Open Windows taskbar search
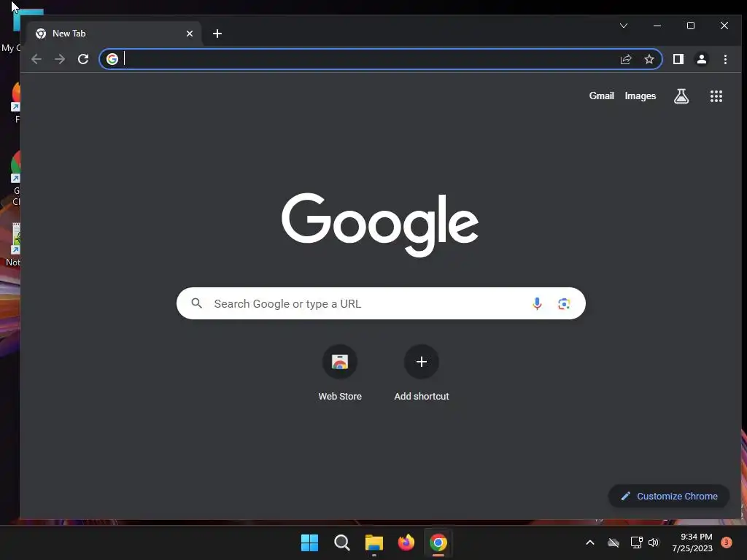The image size is (747, 560). click(341, 542)
